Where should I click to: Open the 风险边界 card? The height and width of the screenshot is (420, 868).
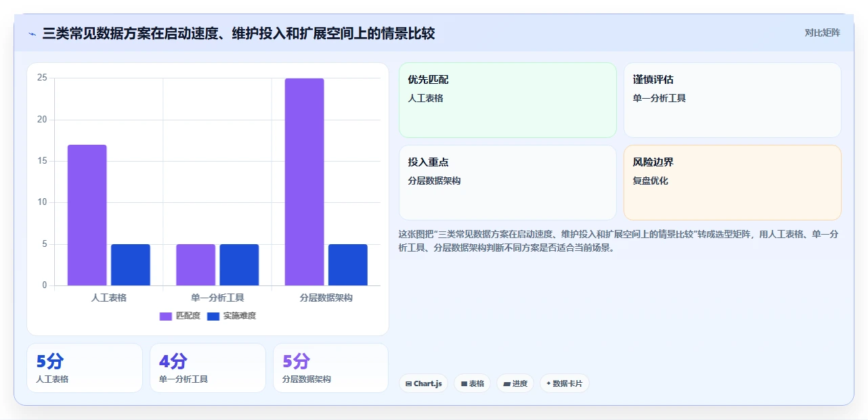[733, 183]
